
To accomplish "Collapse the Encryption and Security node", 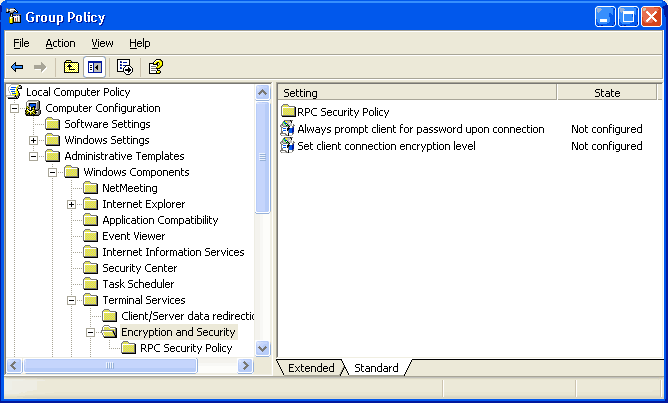I will 90,332.
